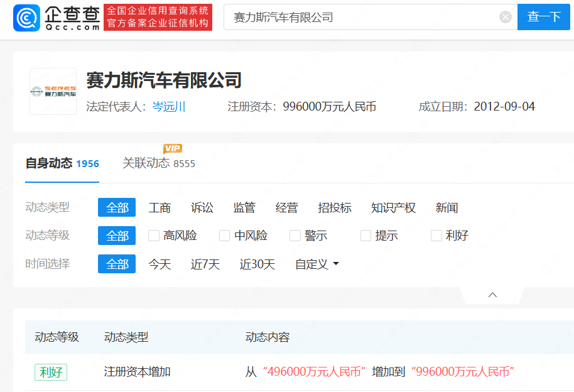Image resolution: width=574 pixels, height=392 pixels.
Task: Open the Qcc.com logo icon
Action: point(26,18)
